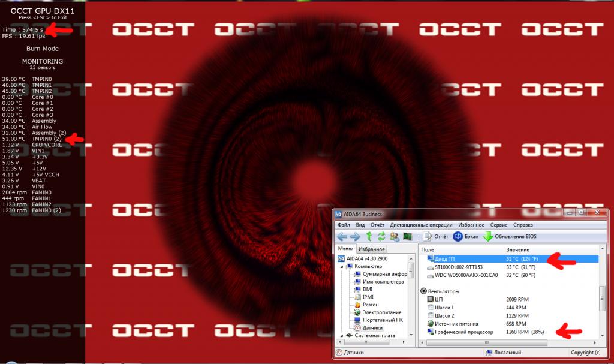
Task: Open the Избранное menu in the menu bar
Action: click(x=471, y=225)
